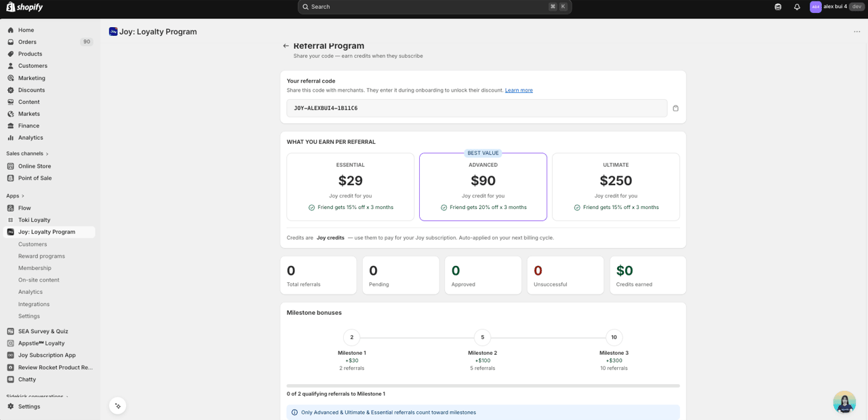Open Joy Customers submenu item
868x420 pixels.
33,244
